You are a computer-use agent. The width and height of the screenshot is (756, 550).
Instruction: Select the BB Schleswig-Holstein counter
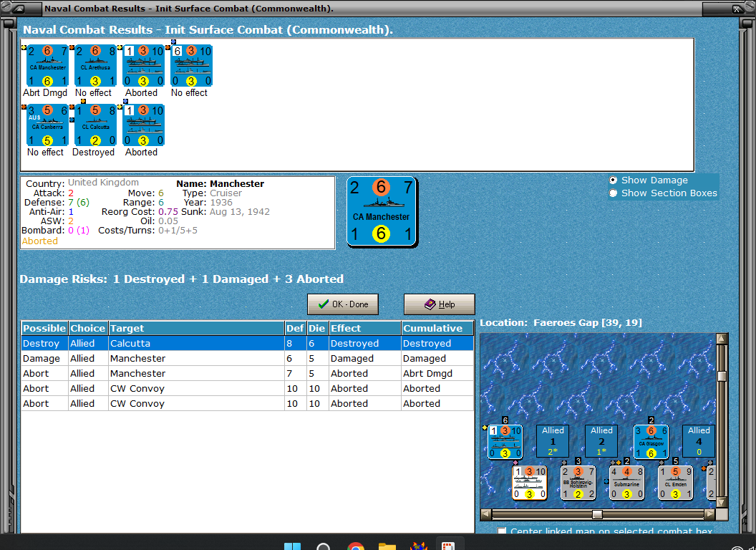click(x=578, y=483)
